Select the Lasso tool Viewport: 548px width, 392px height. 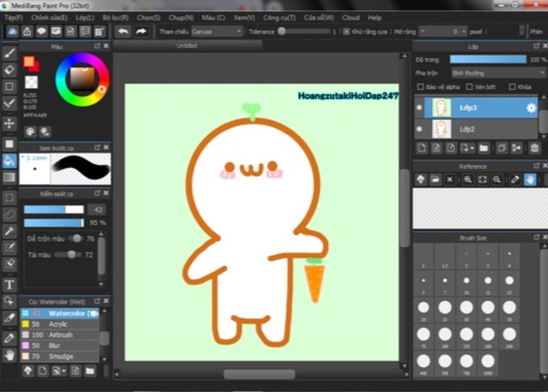[x=10, y=214]
